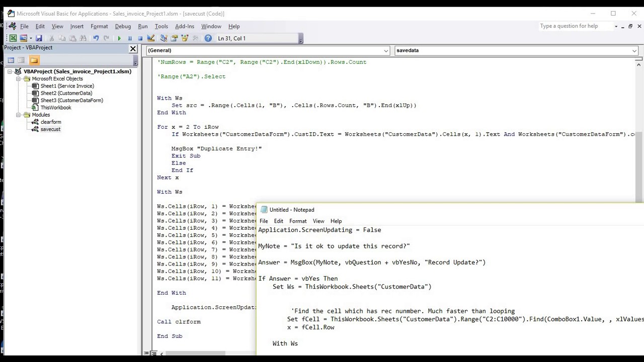Image resolution: width=644 pixels, height=362 pixels.
Task: Open Notepad View menu
Action: pos(318,221)
